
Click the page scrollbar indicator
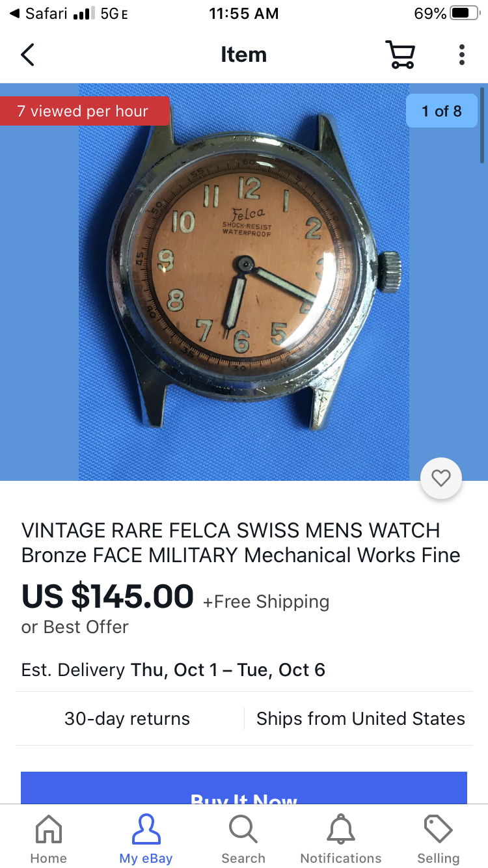pos(482,125)
